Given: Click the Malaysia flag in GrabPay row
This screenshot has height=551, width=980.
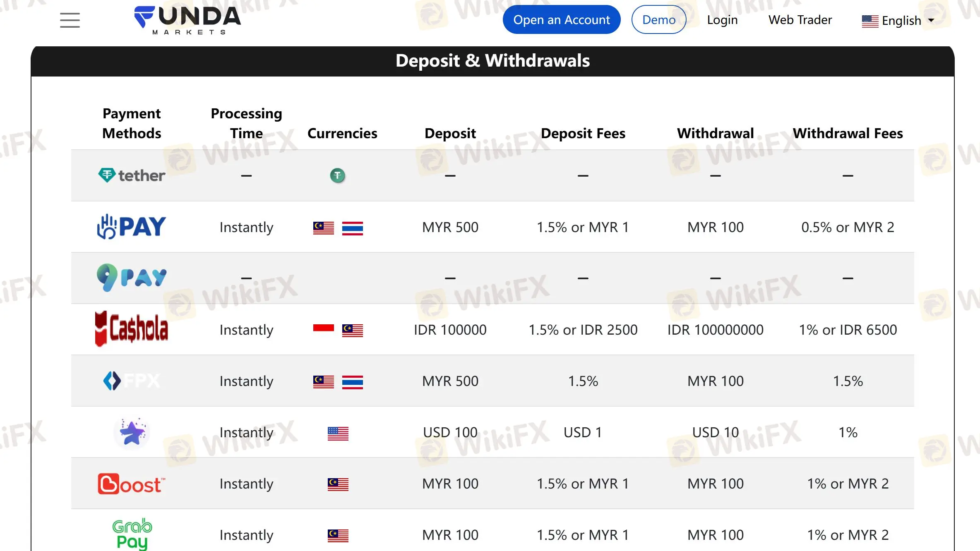Looking at the screenshot, I should (338, 536).
